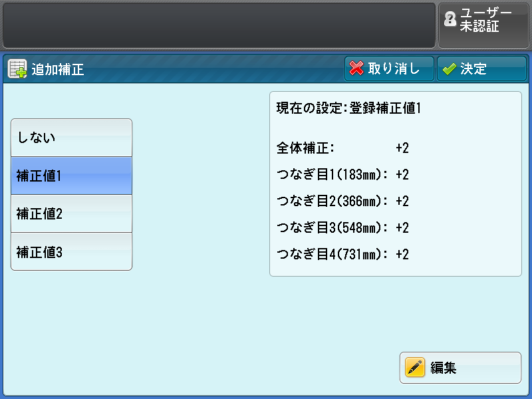The height and width of the screenshot is (399, 532).
Task: Click the red X cancel icon
Action: pos(357,69)
